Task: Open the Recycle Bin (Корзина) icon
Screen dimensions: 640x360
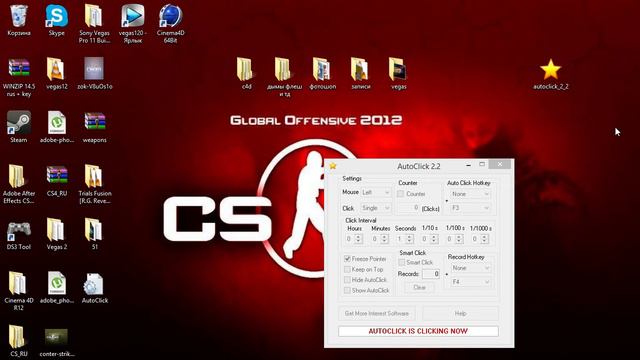Action: point(18,20)
